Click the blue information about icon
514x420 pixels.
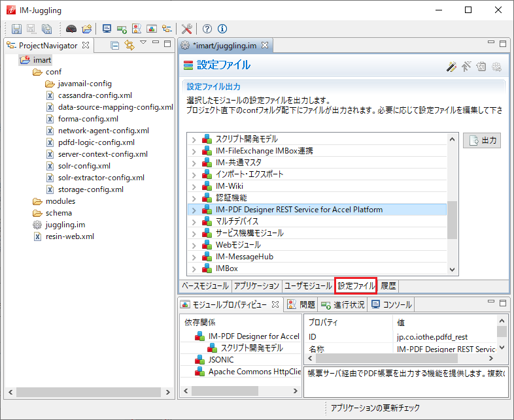222,29
